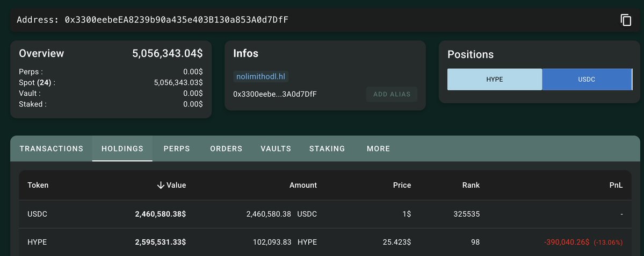This screenshot has height=256, width=644.
Task: Click the Add Alias button
Action: [x=392, y=94]
